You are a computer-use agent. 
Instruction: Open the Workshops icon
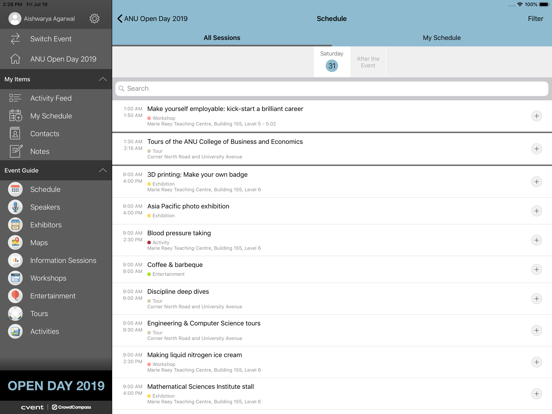click(15, 278)
